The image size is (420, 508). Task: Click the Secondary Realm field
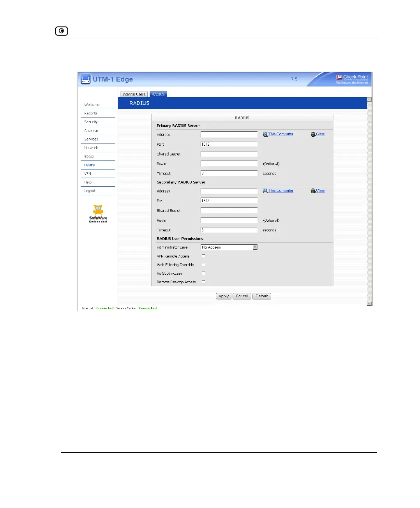[229, 220]
